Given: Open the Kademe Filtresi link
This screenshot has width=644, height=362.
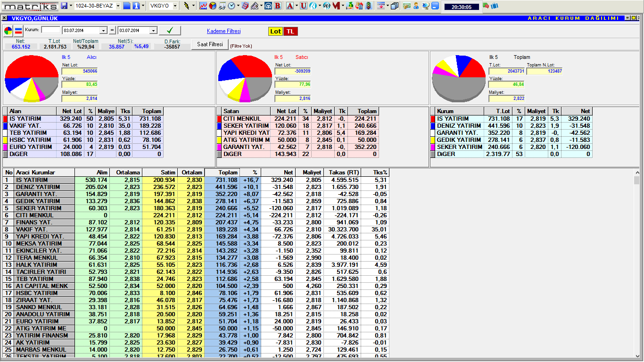Looking at the screenshot, I should pos(223,31).
